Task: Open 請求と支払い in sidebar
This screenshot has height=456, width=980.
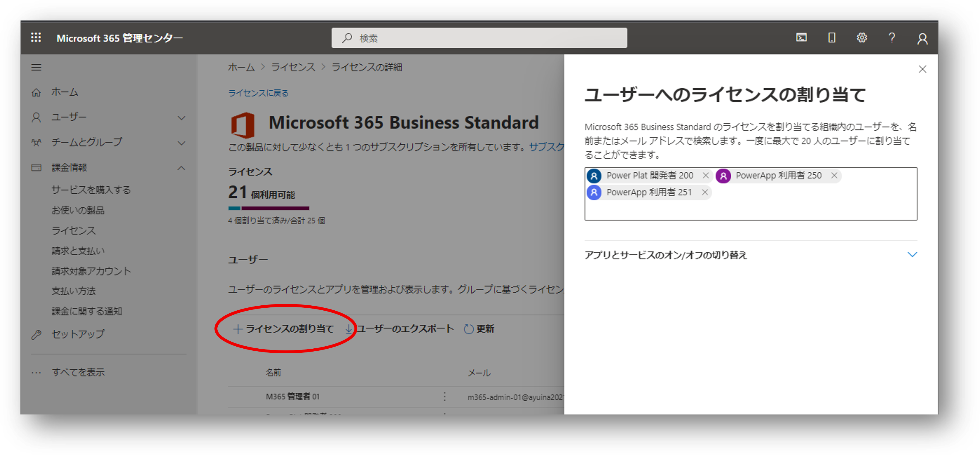Action: [78, 250]
